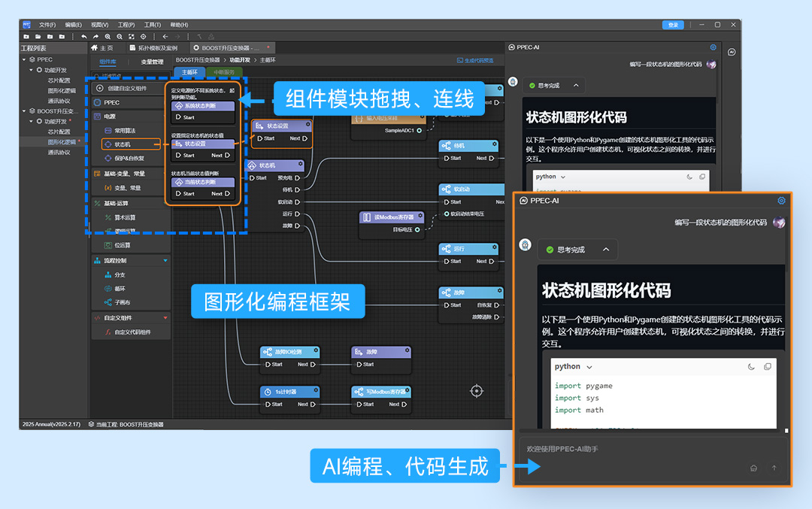Viewport: 812px width, 509px height.
Task: Copy the python code block
Action: pos(767,367)
